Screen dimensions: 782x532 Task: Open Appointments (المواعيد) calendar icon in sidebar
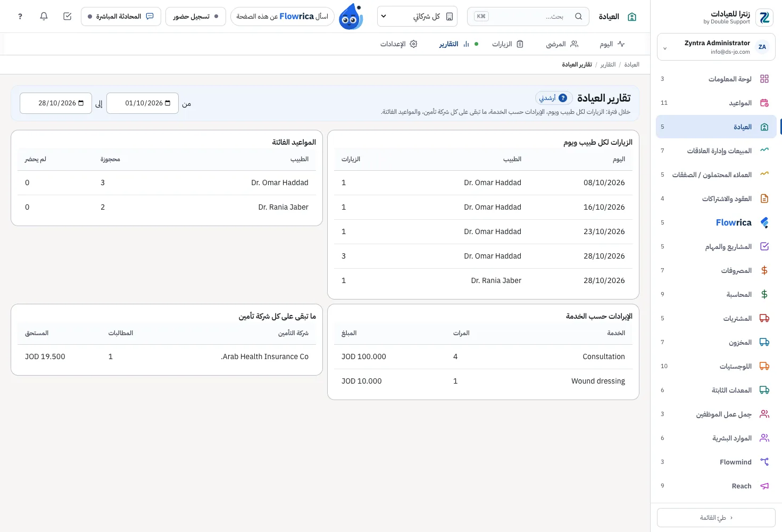point(764,103)
